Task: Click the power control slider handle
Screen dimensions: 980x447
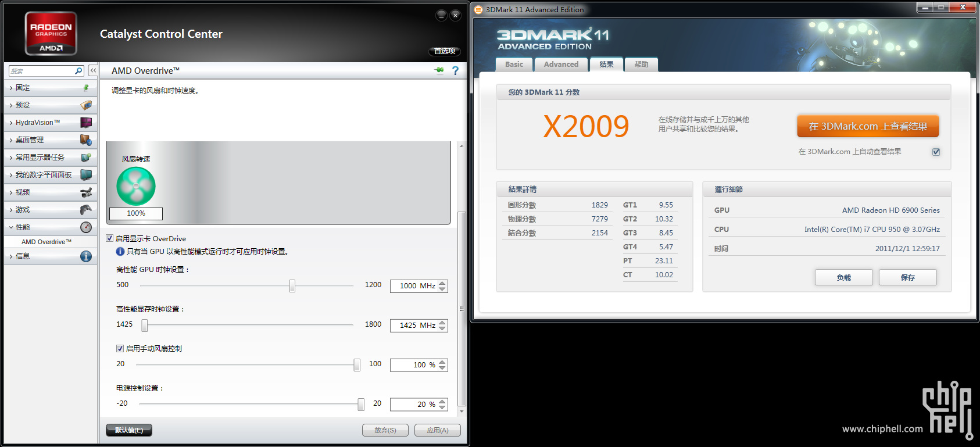Action: pyautogui.click(x=361, y=404)
